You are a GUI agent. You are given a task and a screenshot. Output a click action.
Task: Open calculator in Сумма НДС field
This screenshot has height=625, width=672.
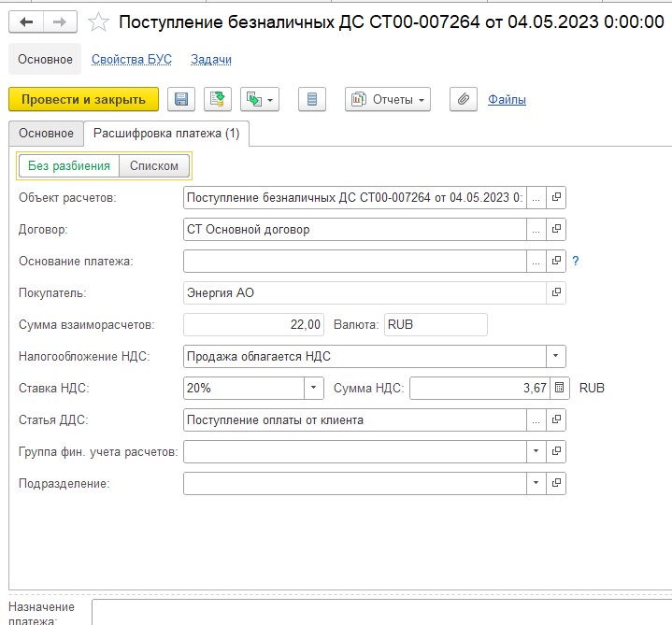559,388
